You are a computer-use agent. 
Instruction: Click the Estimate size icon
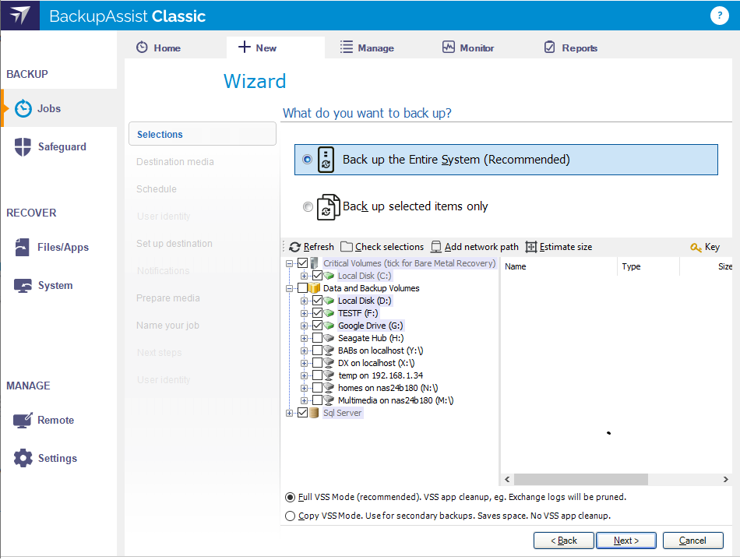531,247
